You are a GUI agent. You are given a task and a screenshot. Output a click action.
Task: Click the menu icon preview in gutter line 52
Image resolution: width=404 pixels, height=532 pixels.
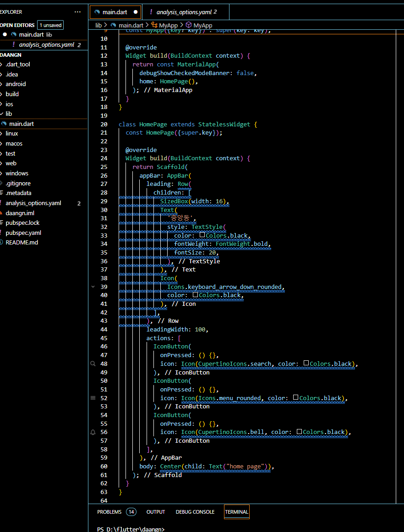coord(93,398)
